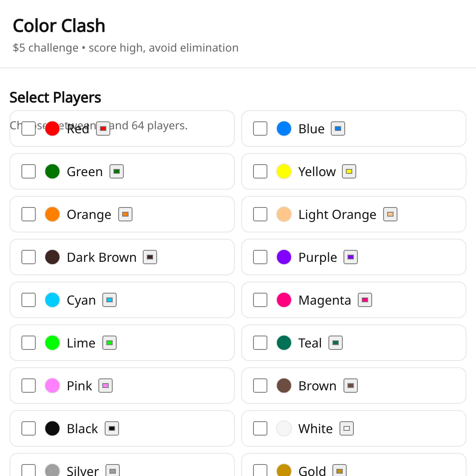This screenshot has height=476, width=476.
Task: Tick the Purple player checkbox
Action: [260, 257]
